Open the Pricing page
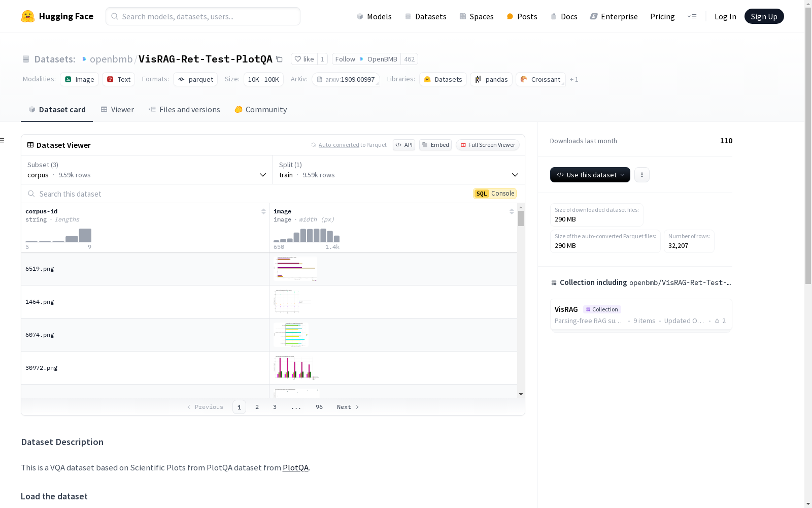The width and height of the screenshot is (812, 508). (662, 16)
